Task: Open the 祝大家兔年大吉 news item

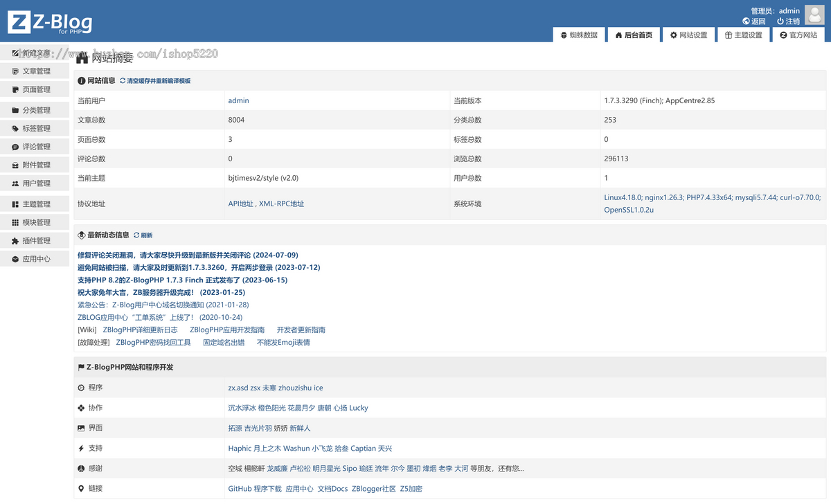Action: [161, 292]
